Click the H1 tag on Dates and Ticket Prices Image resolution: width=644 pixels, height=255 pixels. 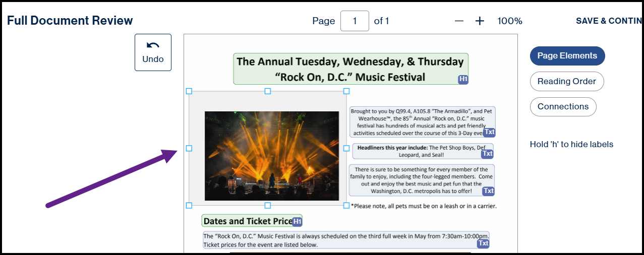[297, 222]
